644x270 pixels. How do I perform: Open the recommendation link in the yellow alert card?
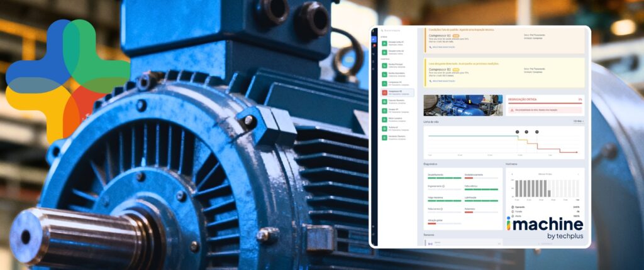click(x=442, y=81)
